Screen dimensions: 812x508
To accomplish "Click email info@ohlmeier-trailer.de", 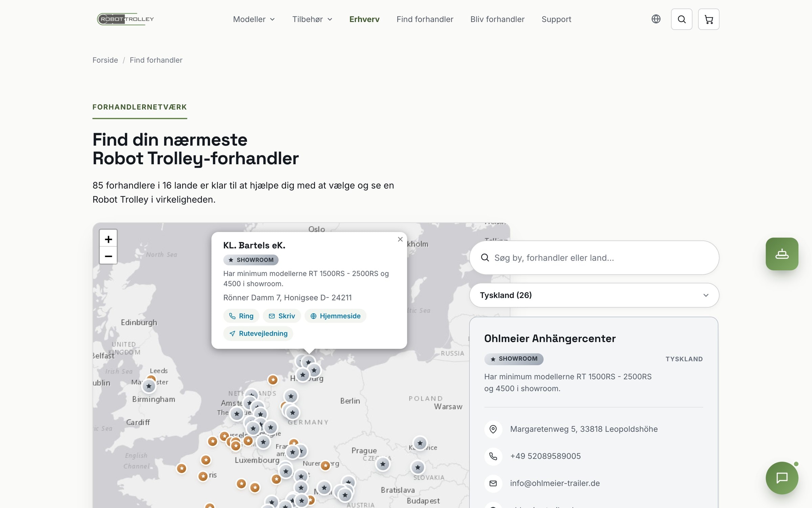I will (x=555, y=483).
